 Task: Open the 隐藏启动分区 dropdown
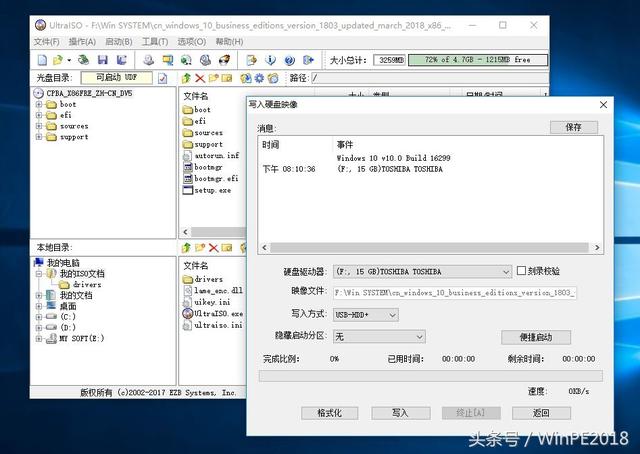tap(419, 337)
